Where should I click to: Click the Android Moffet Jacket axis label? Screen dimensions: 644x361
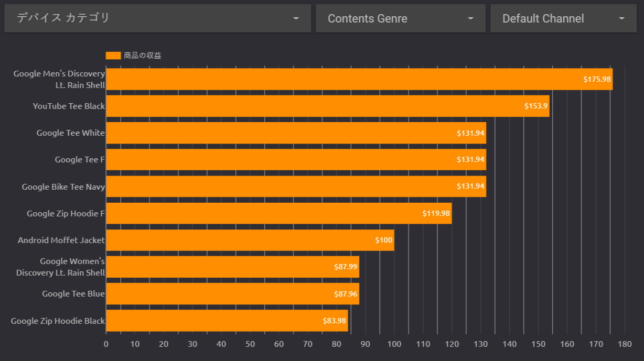coord(61,240)
